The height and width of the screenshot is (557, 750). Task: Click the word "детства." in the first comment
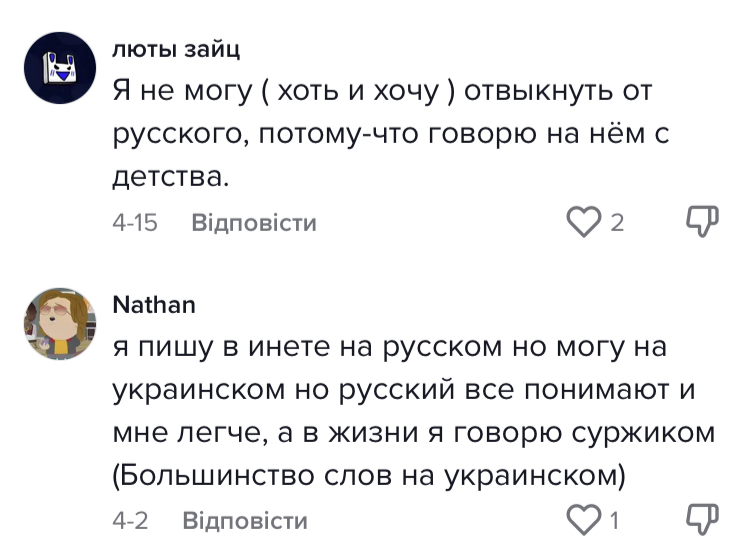[x=173, y=178]
